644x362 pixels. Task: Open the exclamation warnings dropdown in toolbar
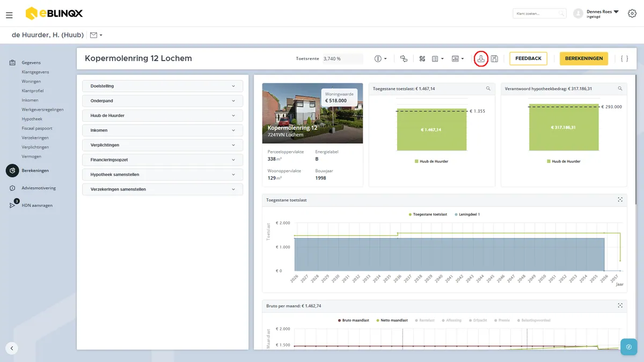click(x=380, y=58)
